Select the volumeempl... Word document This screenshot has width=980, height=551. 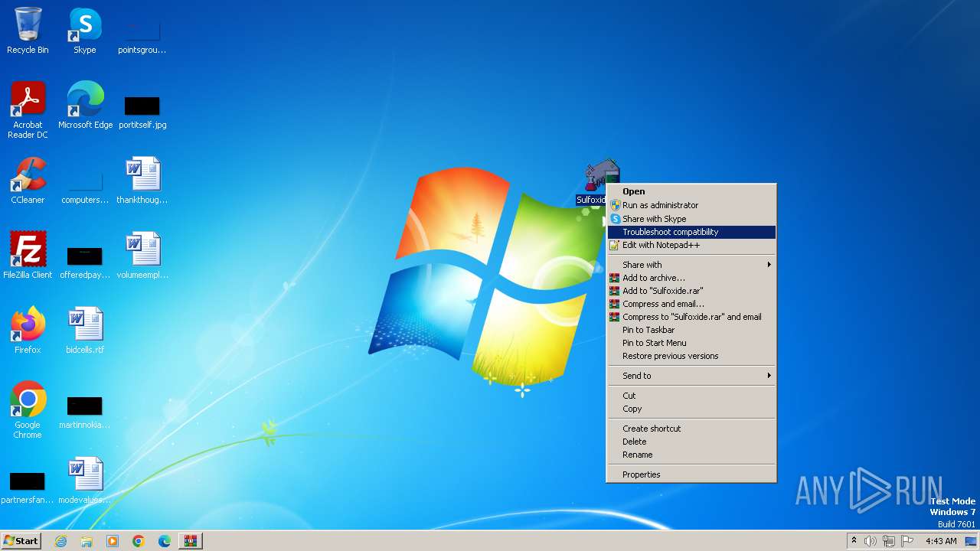pyautogui.click(x=142, y=256)
